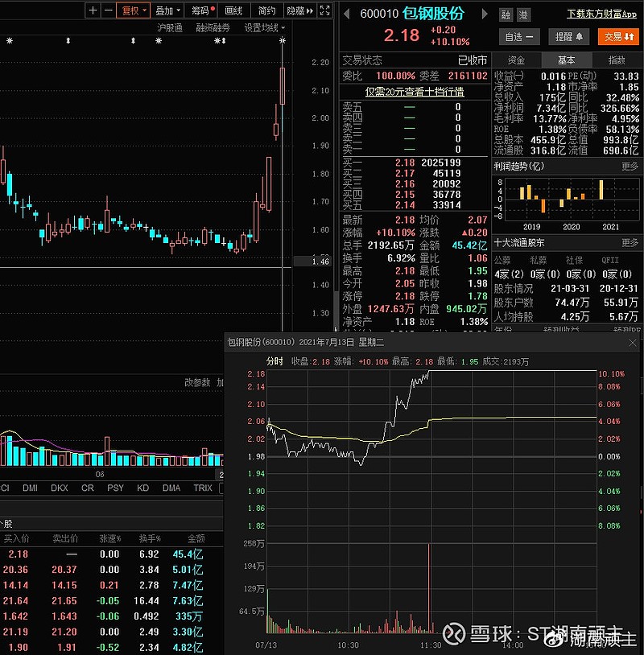Close the 分时 intraday popup window

click(632, 343)
